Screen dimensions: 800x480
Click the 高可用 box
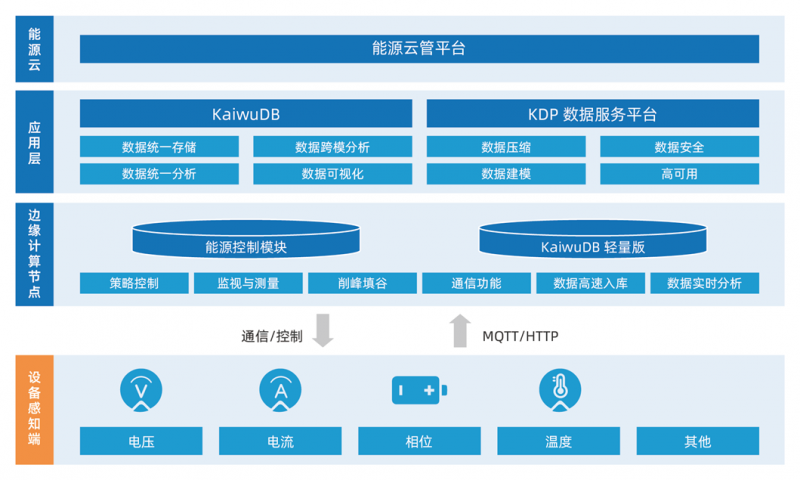point(680,174)
